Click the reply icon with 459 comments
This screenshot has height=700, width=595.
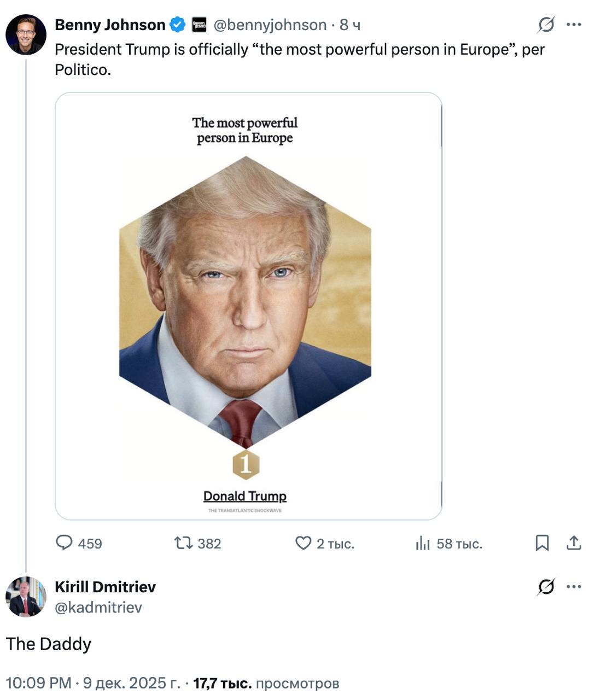(x=65, y=543)
